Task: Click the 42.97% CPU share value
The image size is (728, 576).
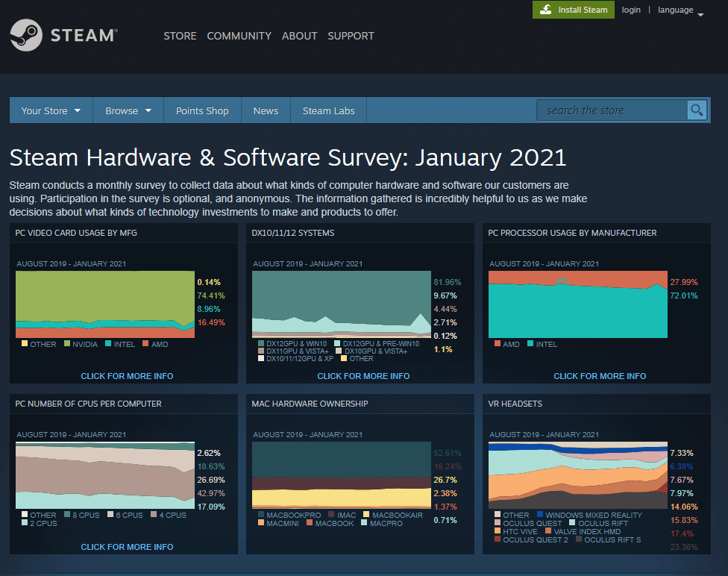Action: click(x=211, y=493)
